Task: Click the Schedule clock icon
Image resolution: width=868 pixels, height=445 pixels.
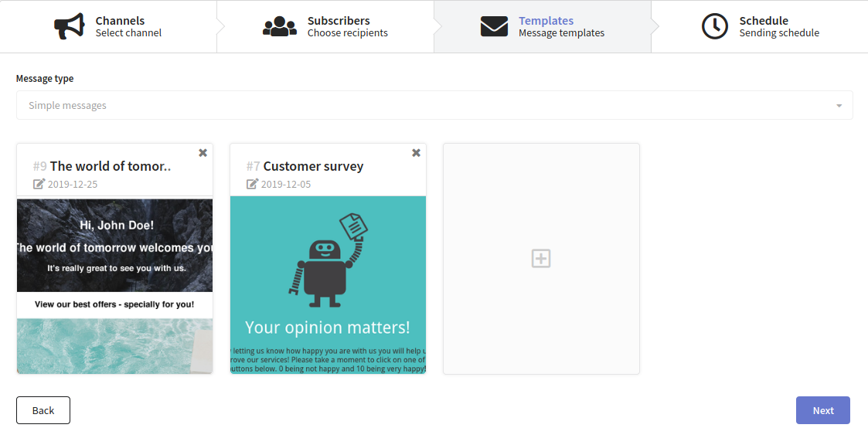Action: (x=715, y=26)
